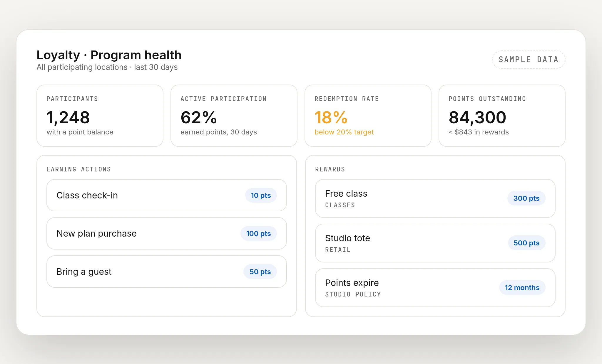
Task: Open the Free class reward
Action: pyautogui.click(x=435, y=198)
